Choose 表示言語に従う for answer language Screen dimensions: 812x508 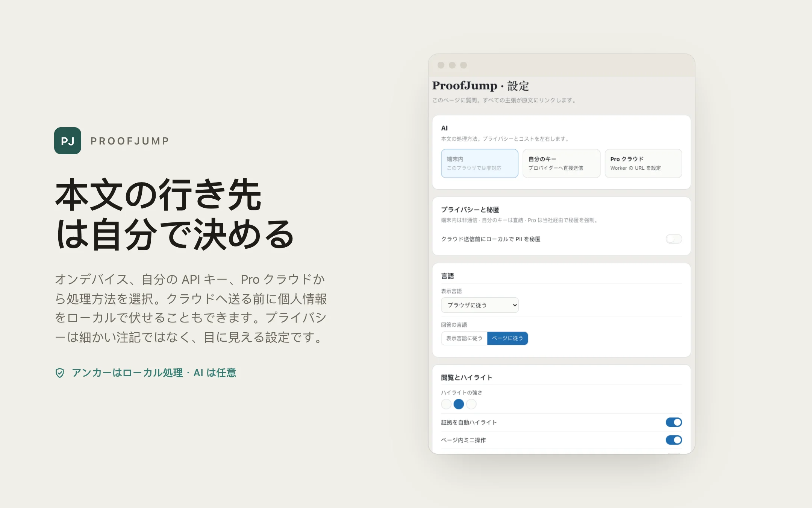pos(464,338)
